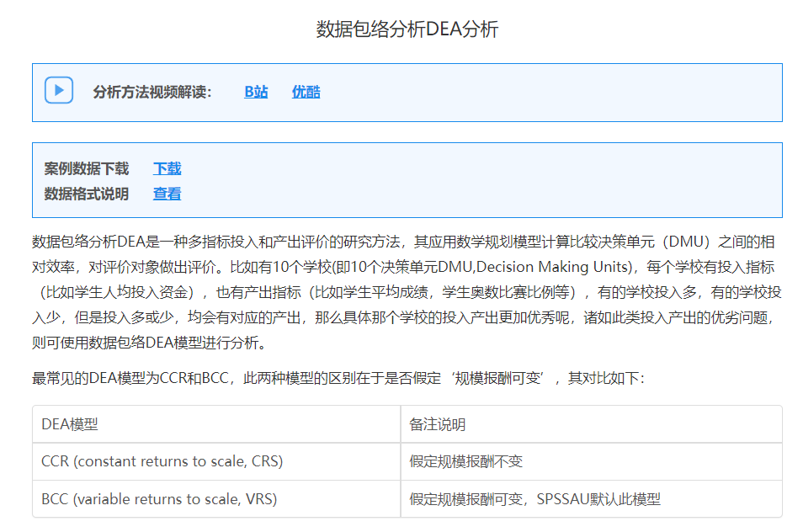Click the page title 数据包络分析DEA分析
Viewport: 803px width, 532px height.
[x=407, y=29]
